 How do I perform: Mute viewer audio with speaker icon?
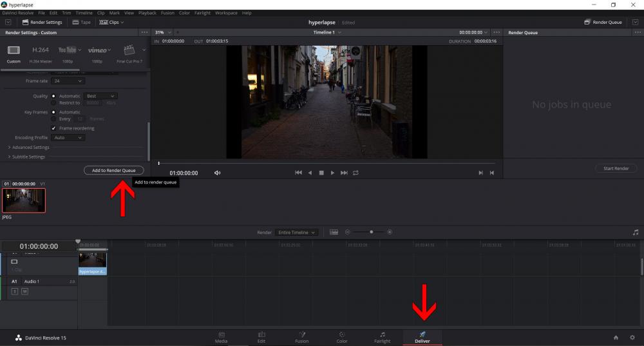point(217,173)
